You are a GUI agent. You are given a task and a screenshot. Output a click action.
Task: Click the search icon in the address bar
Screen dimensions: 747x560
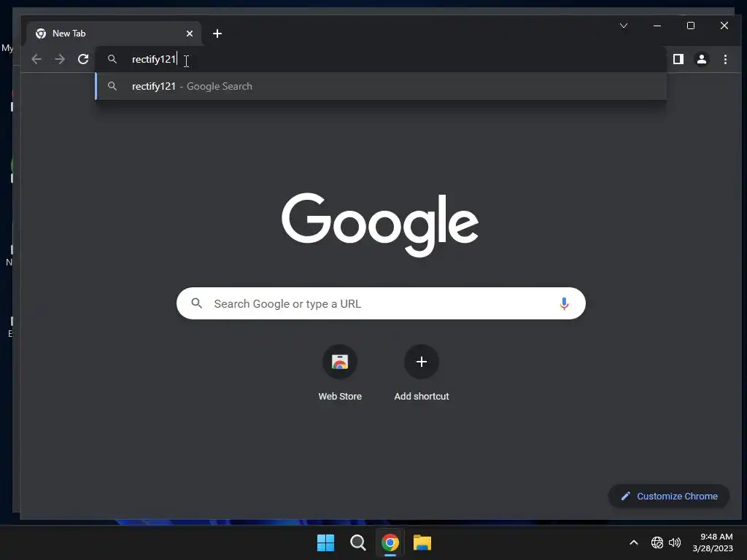112,59
